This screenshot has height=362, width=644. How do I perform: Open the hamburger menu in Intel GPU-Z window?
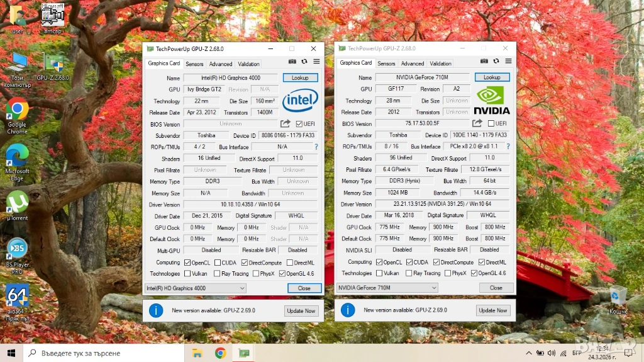coord(316,62)
